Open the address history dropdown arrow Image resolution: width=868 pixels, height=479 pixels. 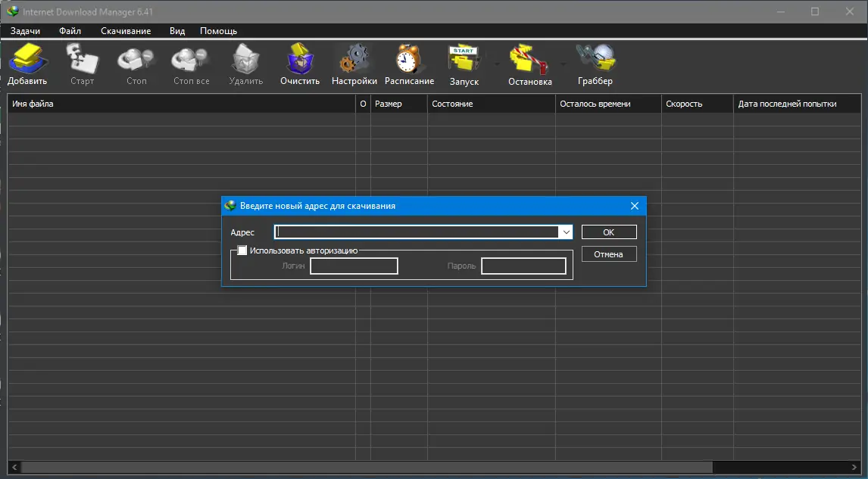pos(566,232)
